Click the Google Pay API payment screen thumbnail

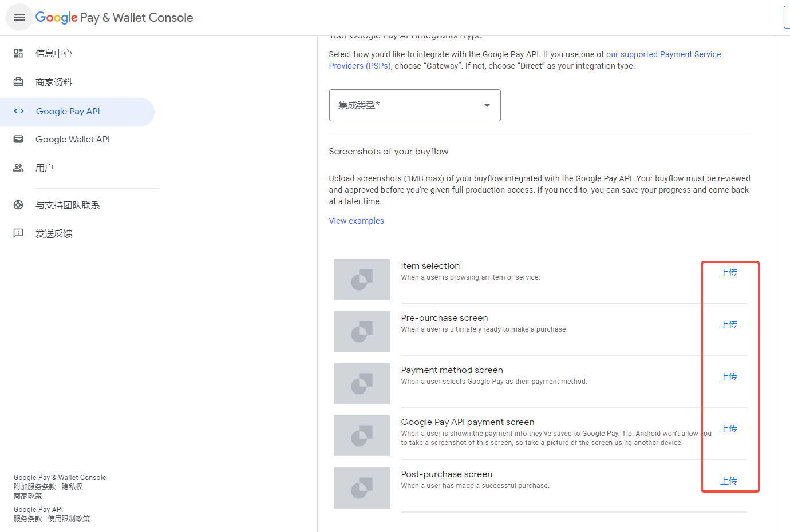pos(362,436)
